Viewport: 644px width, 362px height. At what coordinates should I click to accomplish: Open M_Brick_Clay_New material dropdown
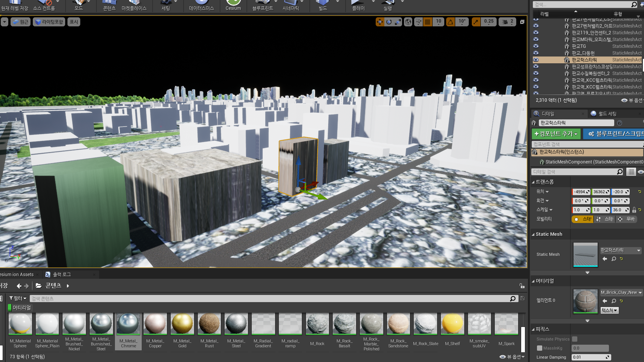pos(621,292)
